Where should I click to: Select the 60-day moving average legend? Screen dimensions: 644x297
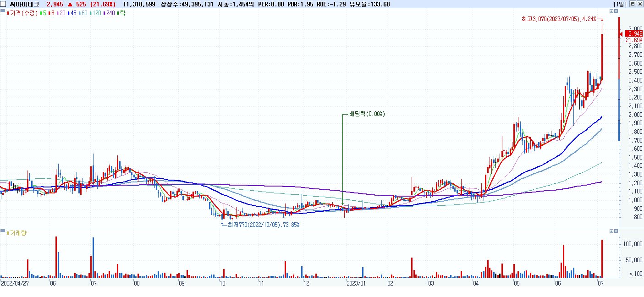(83, 13)
